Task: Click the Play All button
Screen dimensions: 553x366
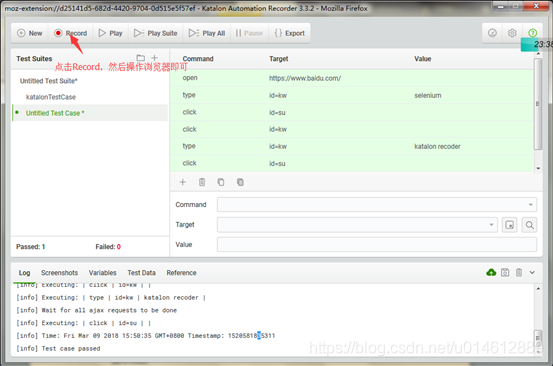Action: [207, 33]
